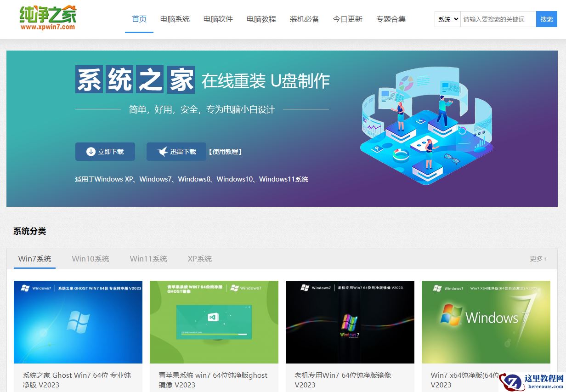Viewport: 566px width, 392px height.
Task: Switch to the Win11系统 tab
Action: (x=148, y=259)
